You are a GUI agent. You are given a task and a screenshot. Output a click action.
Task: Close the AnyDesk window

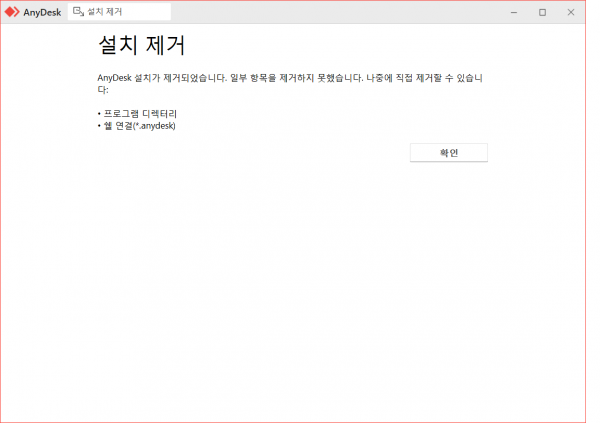[571, 12]
